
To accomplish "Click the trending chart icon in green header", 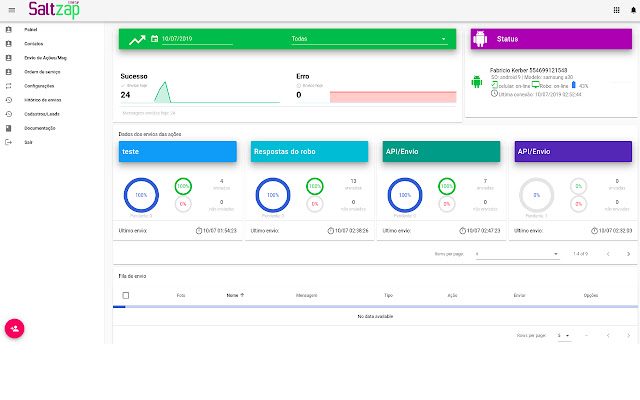I will (x=137, y=40).
